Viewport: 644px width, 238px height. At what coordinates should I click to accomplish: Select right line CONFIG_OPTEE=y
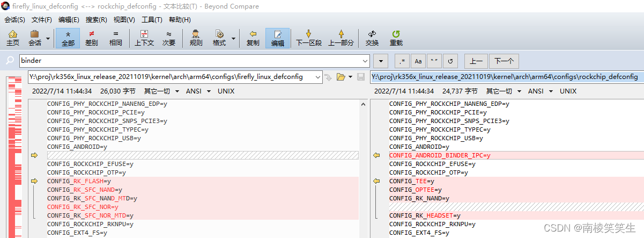click(x=416, y=190)
